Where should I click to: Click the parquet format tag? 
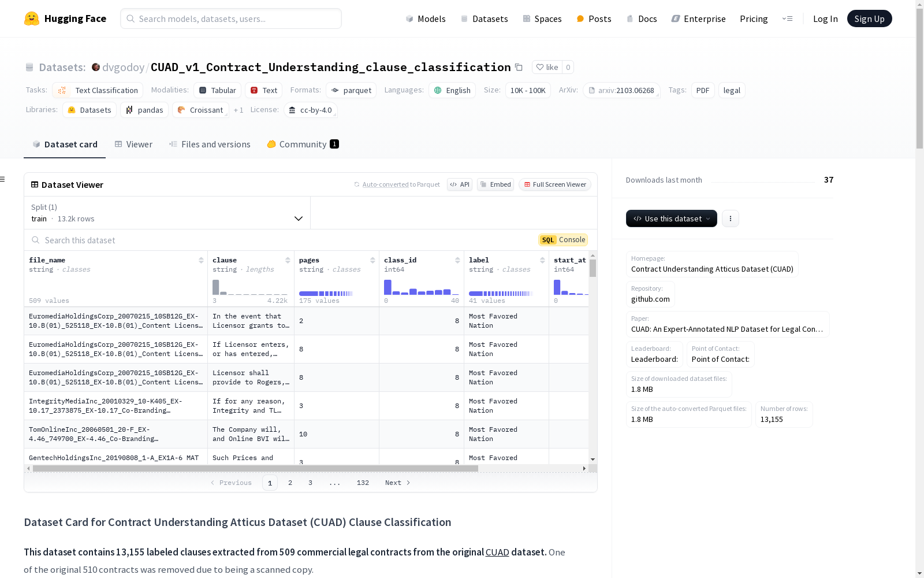click(351, 90)
